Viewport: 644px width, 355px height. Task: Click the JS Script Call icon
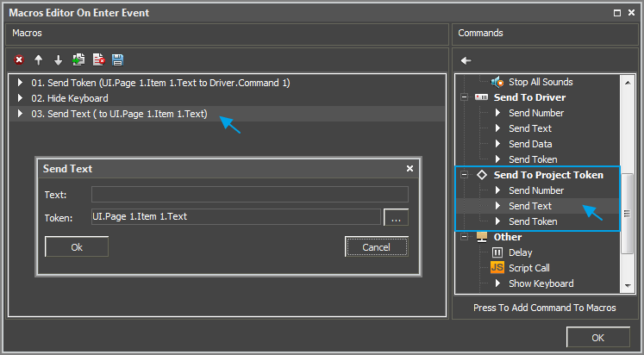pyautogui.click(x=497, y=268)
